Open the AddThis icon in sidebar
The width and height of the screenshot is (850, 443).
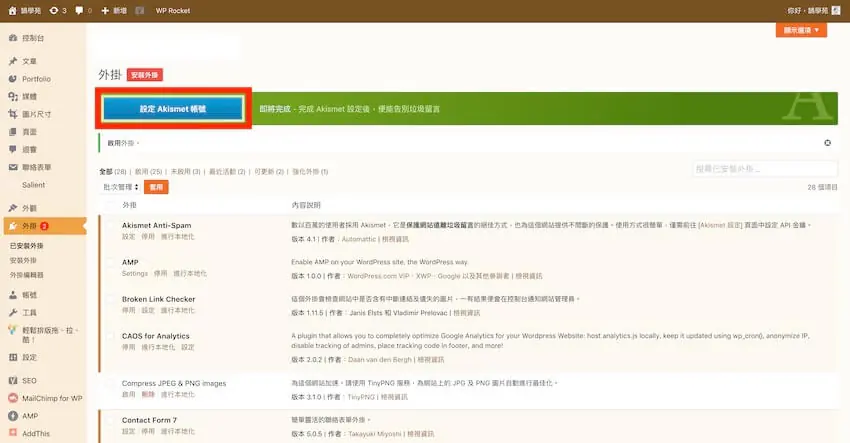pyautogui.click(x=13, y=433)
